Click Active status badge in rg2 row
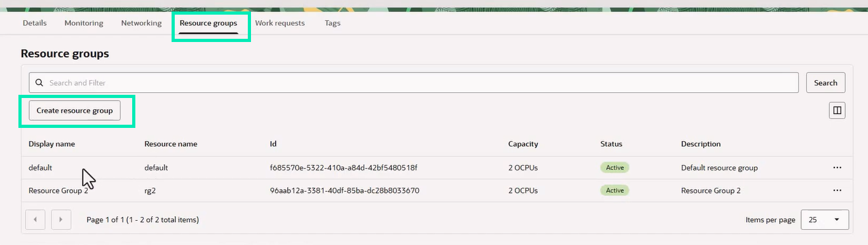Screen dimensions: 868x245 tap(614, 190)
